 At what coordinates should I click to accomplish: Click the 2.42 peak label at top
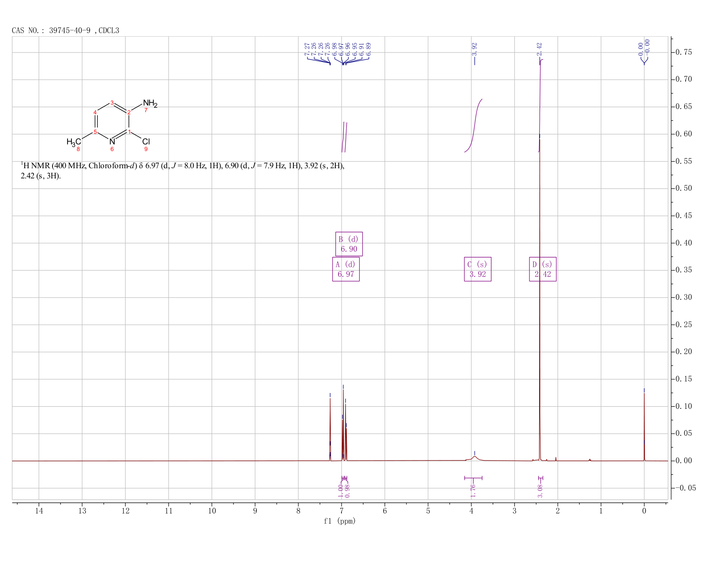(x=540, y=49)
